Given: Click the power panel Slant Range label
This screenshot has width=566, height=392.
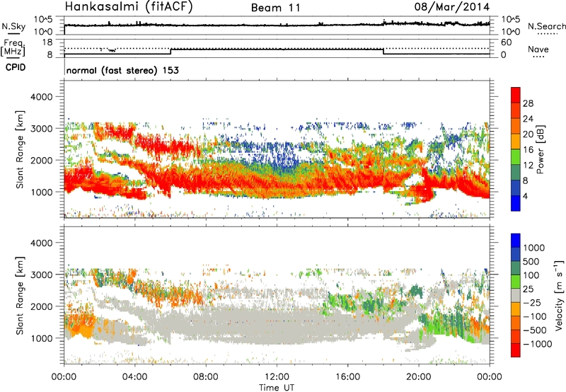Looking at the screenshot, I should (x=20, y=149).
